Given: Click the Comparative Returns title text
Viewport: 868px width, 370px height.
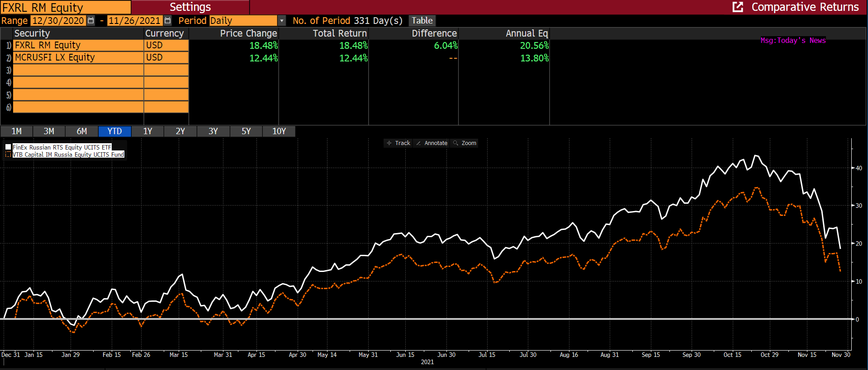Looking at the screenshot, I should click(805, 7).
